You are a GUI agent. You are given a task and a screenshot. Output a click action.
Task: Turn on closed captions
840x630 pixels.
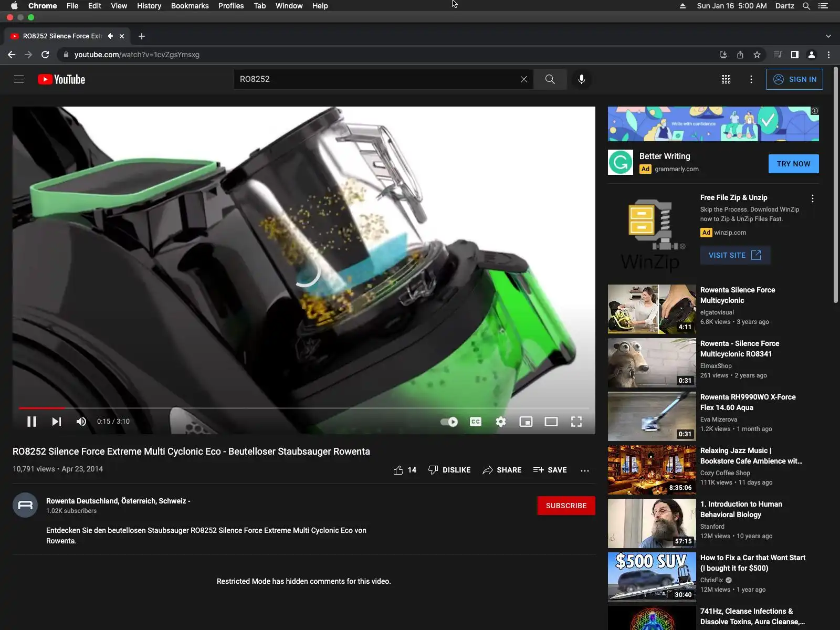point(476,422)
